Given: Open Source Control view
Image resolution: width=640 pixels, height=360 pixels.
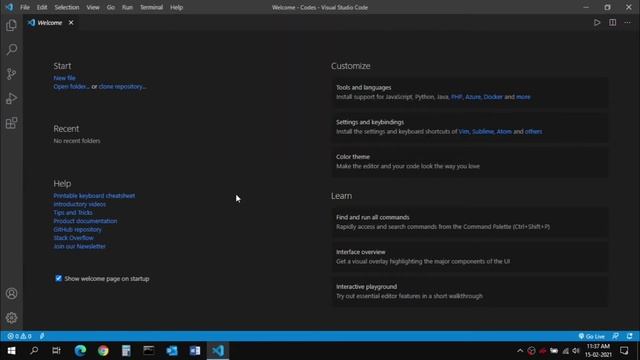Looking at the screenshot, I should click(x=11, y=74).
